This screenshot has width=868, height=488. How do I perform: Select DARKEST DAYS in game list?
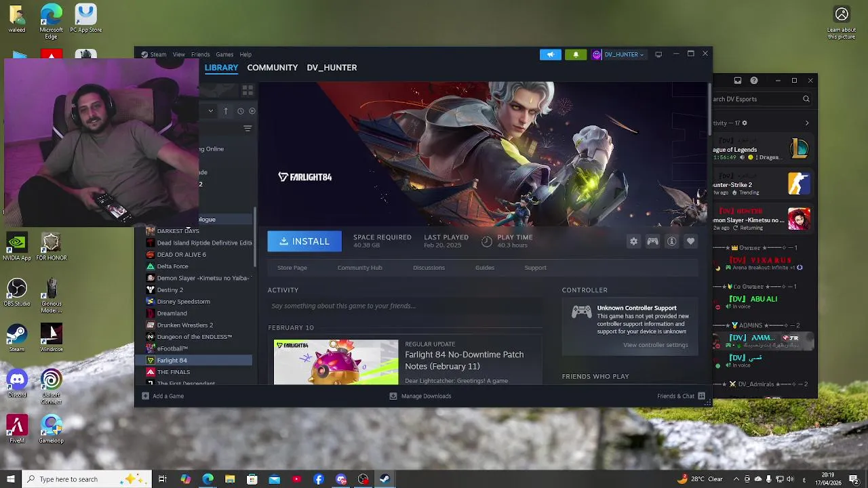click(x=178, y=231)
